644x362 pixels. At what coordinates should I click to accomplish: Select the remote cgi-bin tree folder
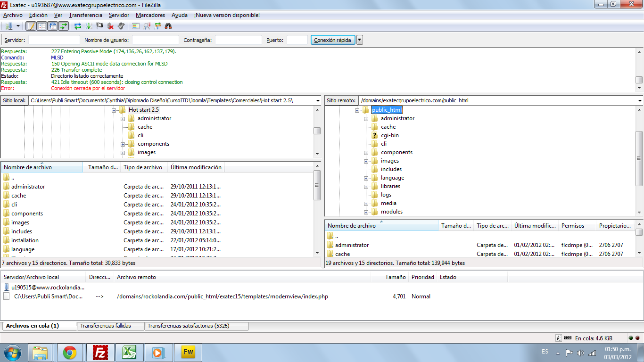[390, 135]
